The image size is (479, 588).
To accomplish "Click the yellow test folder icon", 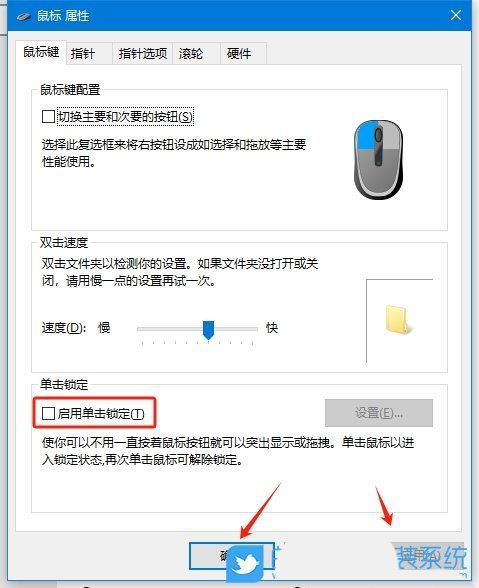I will click(398, 320).
